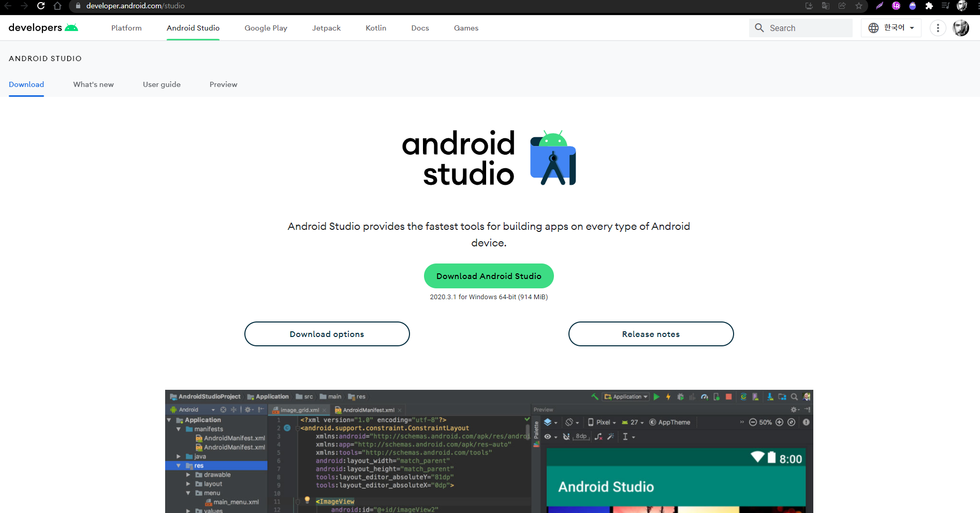Viewport: 980px width, 513px height.
Task: Click the magnifier icon in site search
Action: [x=759, y=28]
